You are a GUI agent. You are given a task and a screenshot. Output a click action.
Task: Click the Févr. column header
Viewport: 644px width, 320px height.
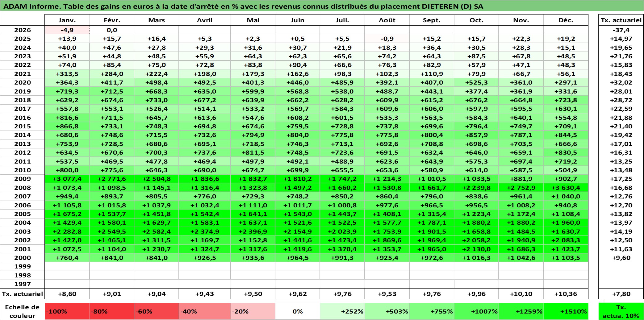(112, 20)
